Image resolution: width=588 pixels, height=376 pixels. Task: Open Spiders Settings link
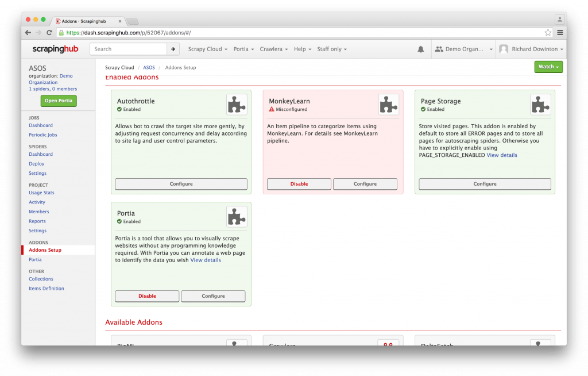pyautogui.click(x=37, y=173)
